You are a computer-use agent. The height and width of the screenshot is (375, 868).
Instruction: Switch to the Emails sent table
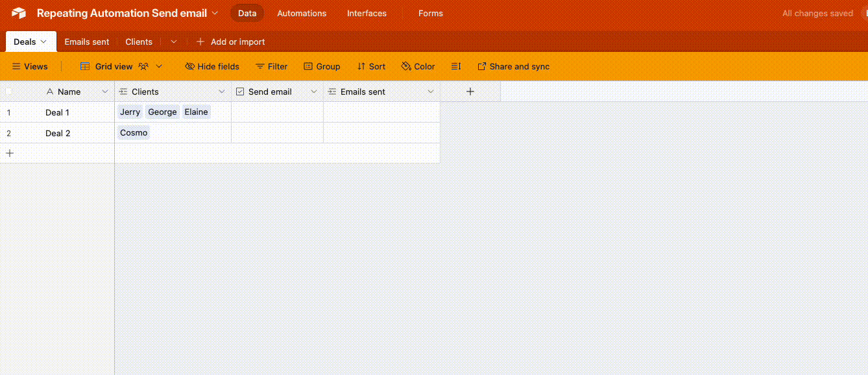(87, 42)
